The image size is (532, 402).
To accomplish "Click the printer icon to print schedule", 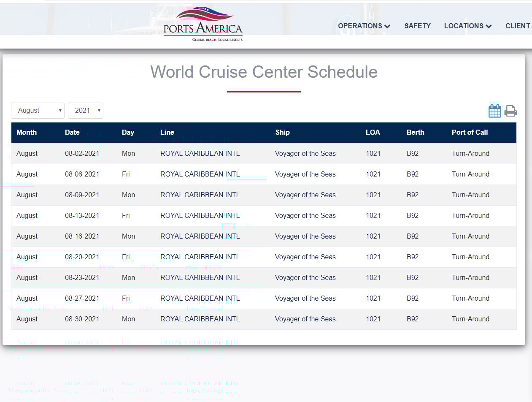I will [x=510, y=111].
